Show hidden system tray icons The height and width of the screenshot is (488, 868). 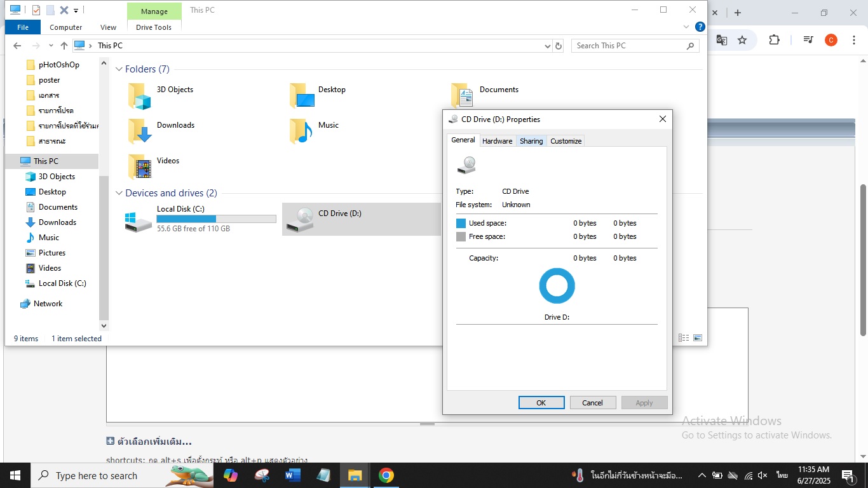pyautogui.click(x=702, y=475)
